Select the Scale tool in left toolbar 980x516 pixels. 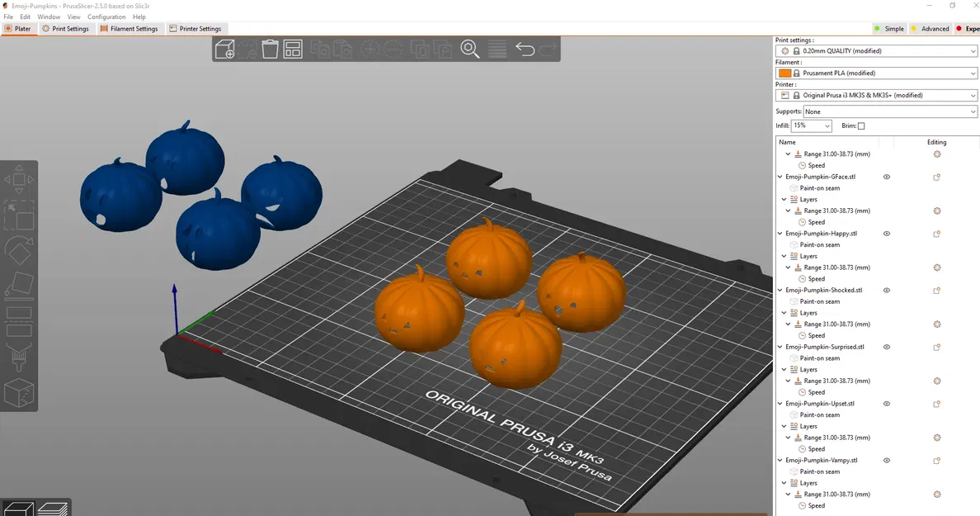(19, 215)
